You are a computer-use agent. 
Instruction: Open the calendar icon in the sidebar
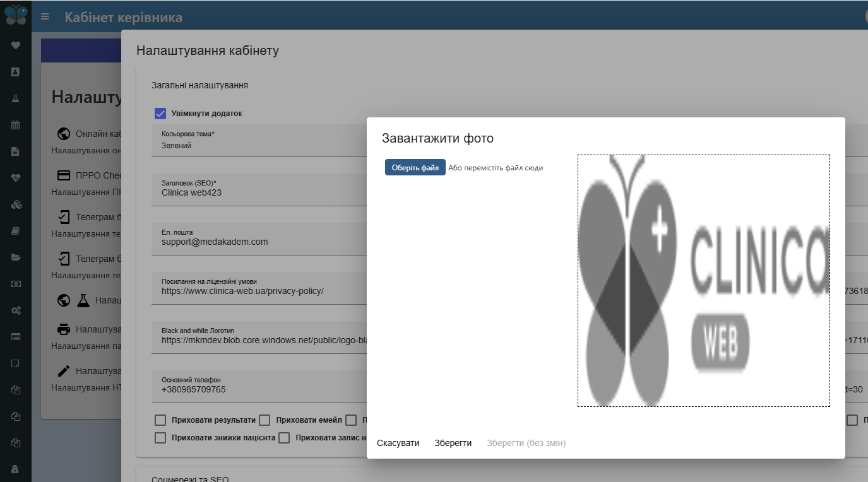16,125
